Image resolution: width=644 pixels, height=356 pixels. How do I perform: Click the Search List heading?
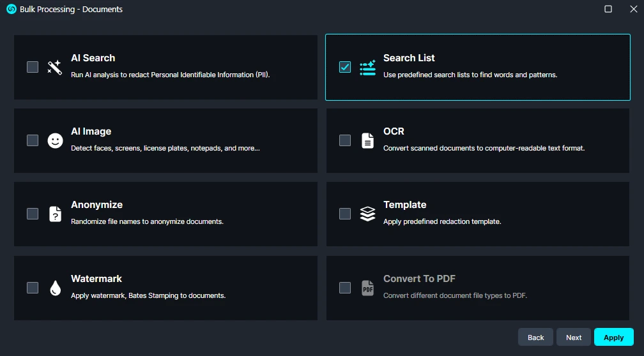click(x=409, y=58)
